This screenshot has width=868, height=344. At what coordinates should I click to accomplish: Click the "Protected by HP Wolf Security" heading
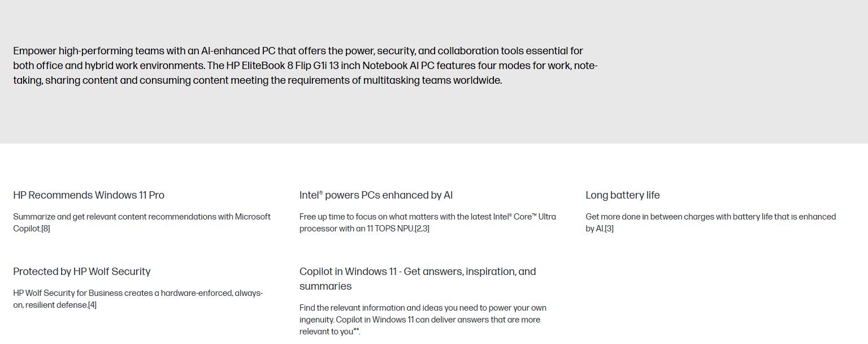[x=82, y=272]
